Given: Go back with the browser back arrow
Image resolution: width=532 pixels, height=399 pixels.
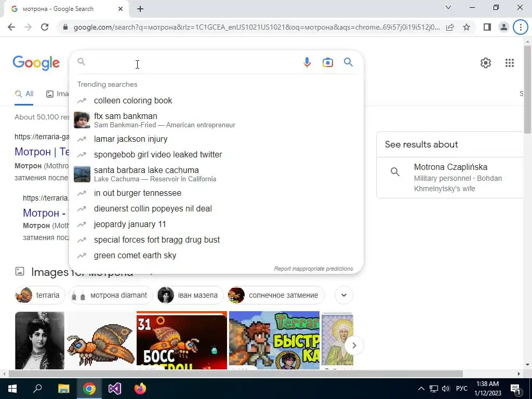Looking at the screenshot, I should point(11,27).
